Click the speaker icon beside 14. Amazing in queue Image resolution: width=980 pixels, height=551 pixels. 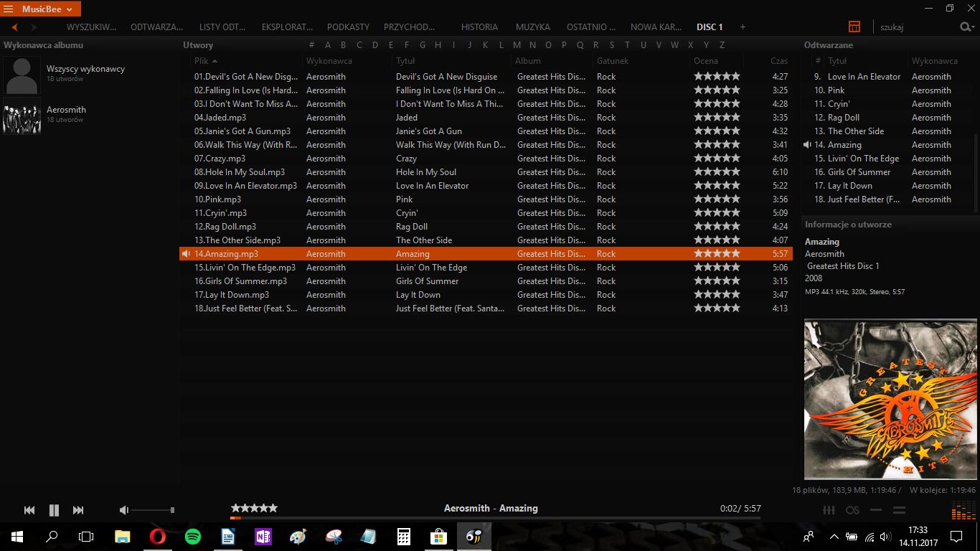[x=808, y=145]
